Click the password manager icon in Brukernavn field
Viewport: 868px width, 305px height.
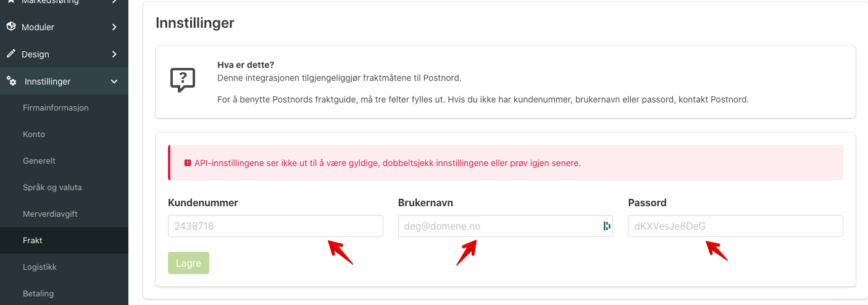[607, 226]
